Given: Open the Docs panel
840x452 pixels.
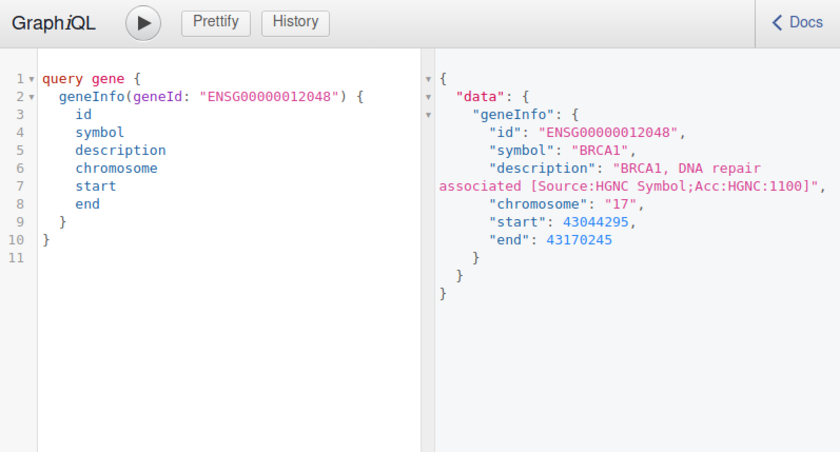Looking at the screenshot, I should pos(797,23).
